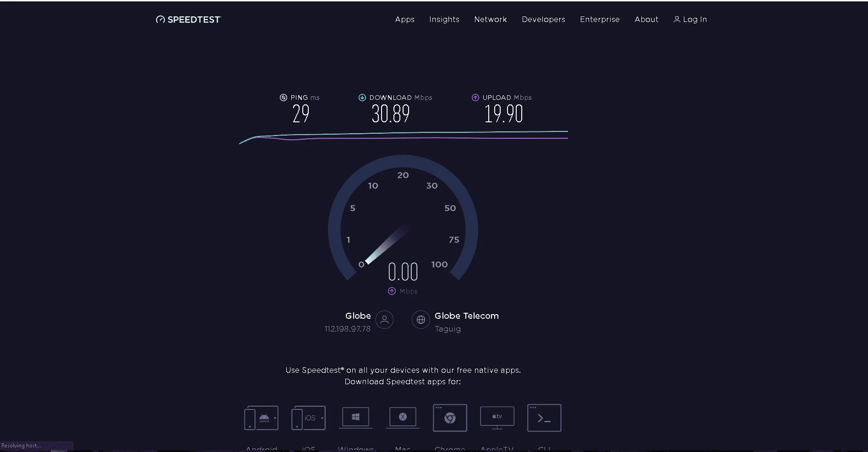Viewport: 868px width, 452px height.
Task: Open the CLI app download icon
Action: click(x=544, y=418)
